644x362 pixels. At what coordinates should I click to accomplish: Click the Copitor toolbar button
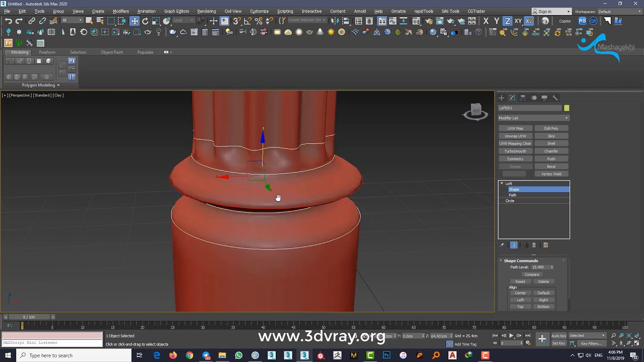(565, 21)
